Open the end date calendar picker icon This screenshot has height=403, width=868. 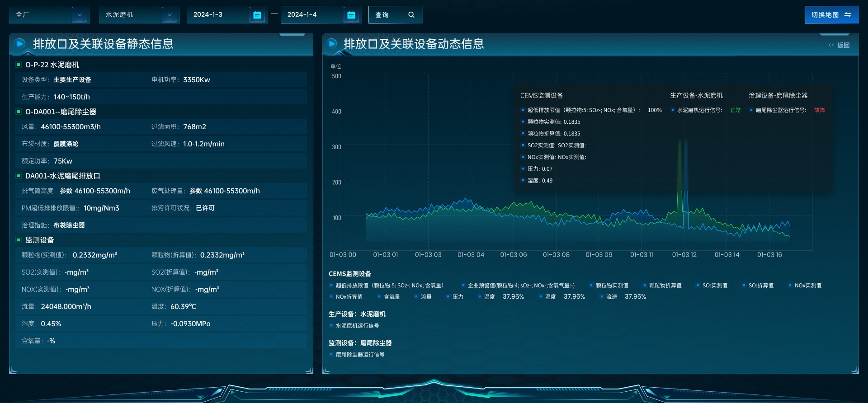point(351,15)
